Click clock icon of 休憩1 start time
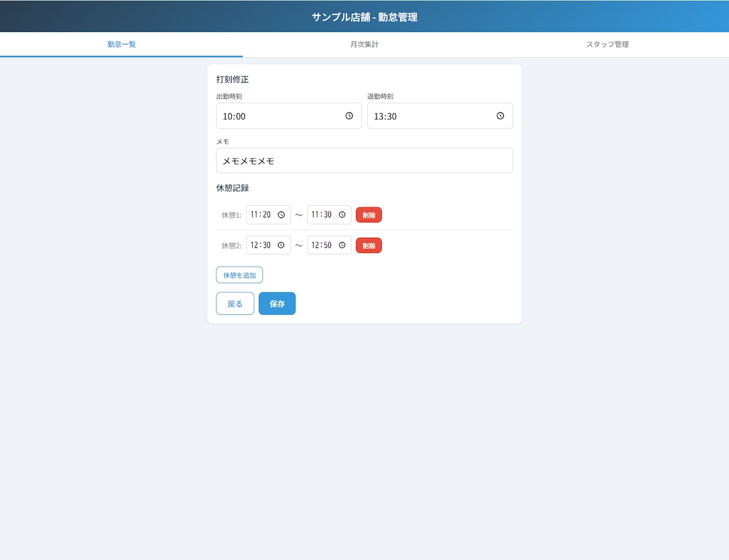 (281, 215)
